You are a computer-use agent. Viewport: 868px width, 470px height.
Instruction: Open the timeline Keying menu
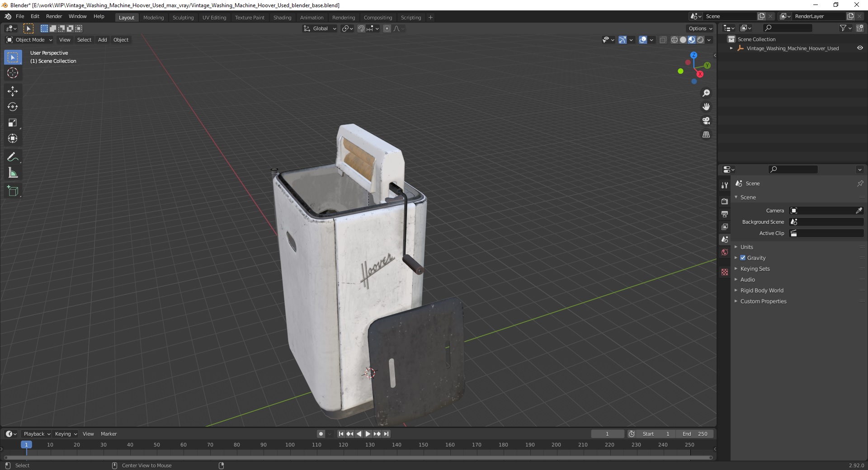coord(66,434)
